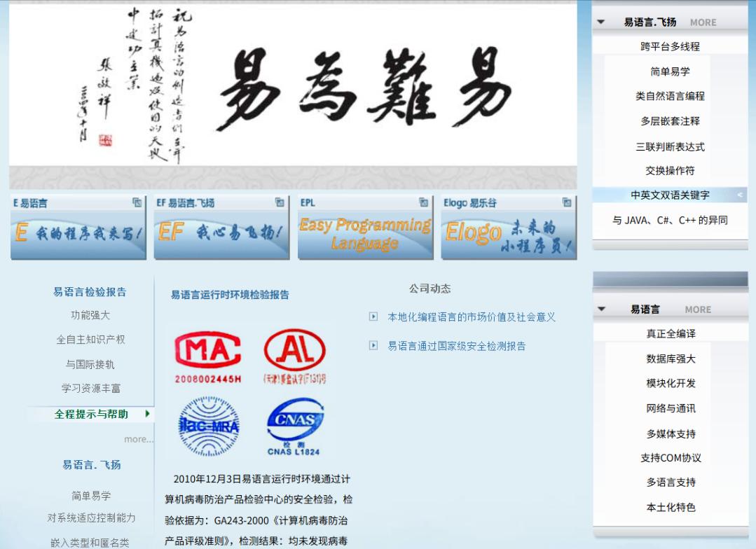Click the CNAS L1824 certification logo

(294, 426)
